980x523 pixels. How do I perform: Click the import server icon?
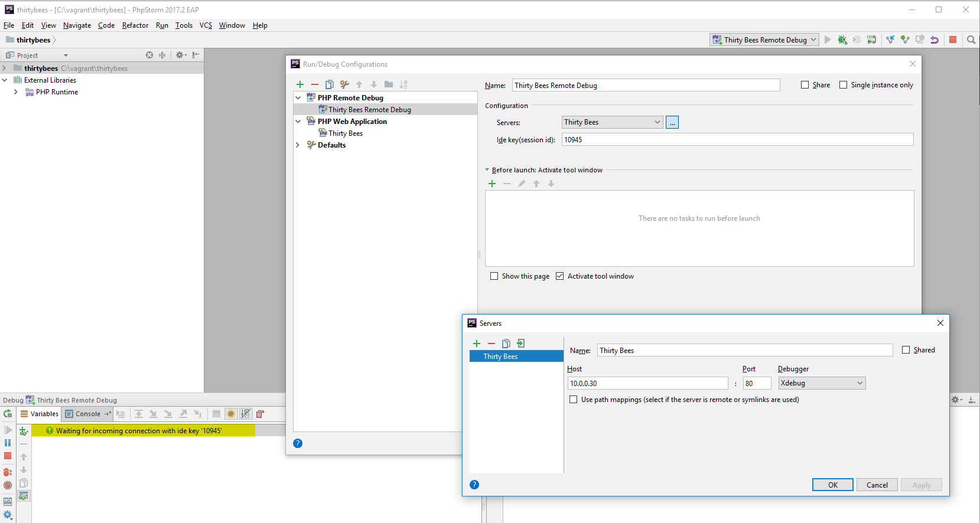520,344
